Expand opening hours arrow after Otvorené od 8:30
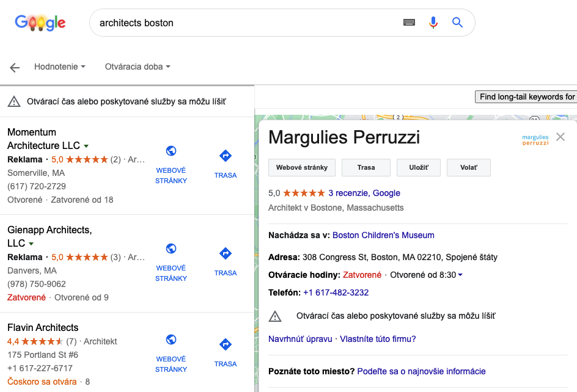 [460, 275]
